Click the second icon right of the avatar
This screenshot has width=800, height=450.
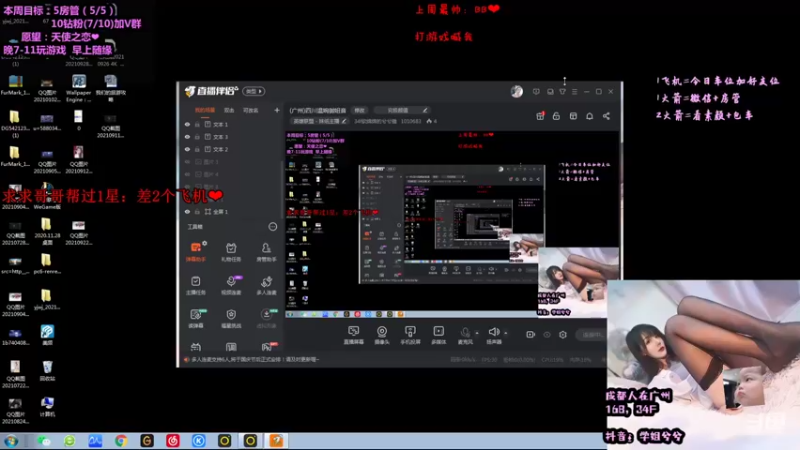[x=551, y=92]
